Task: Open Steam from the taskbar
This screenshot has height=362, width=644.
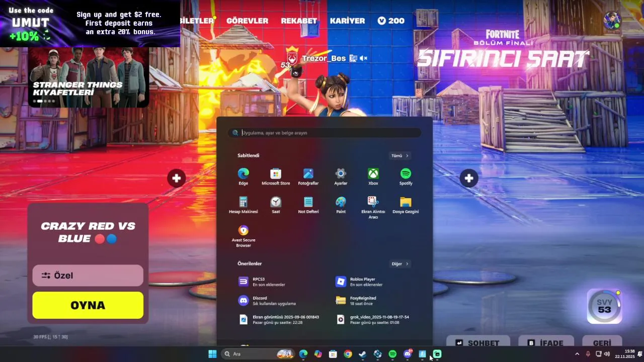Action: (x=362, y=354)
